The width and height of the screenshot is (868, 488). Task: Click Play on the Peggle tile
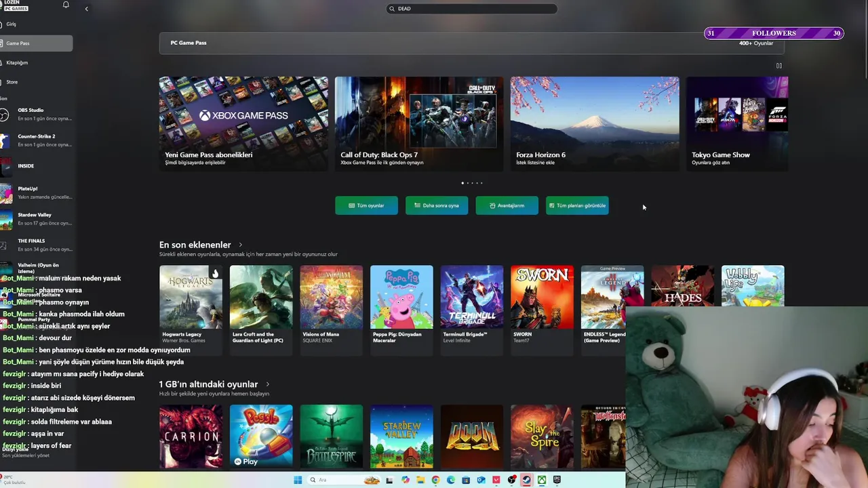pos(246,462)
